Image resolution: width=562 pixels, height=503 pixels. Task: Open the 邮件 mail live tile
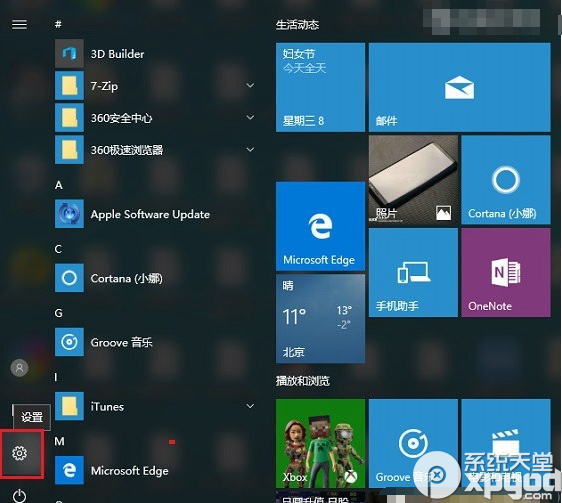coord(459,87)
